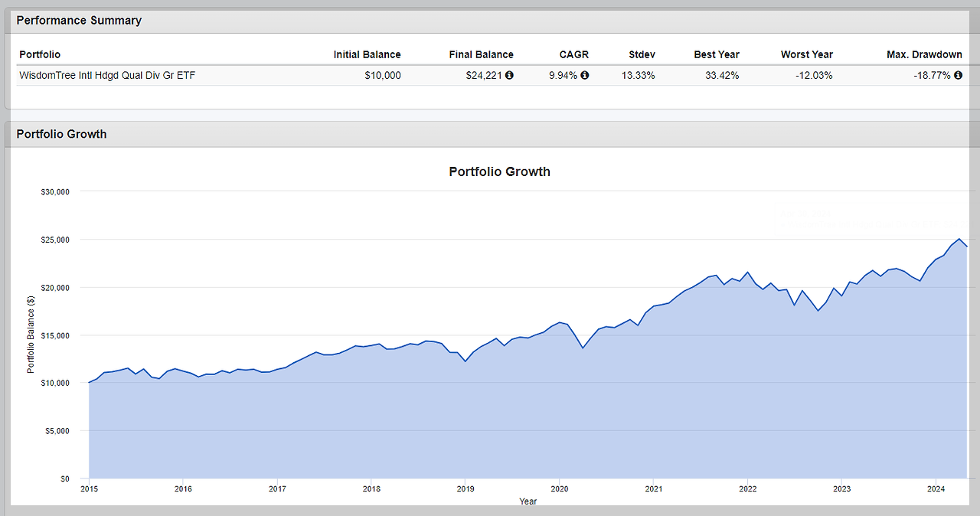Click the 2018 x-axis label

click(371, 488)
